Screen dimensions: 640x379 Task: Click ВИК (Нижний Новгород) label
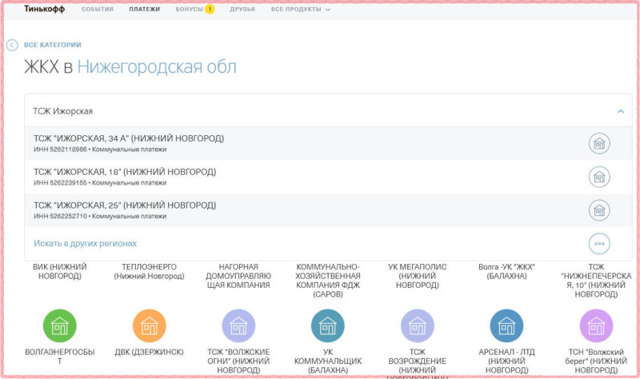(x=60, y=271)
